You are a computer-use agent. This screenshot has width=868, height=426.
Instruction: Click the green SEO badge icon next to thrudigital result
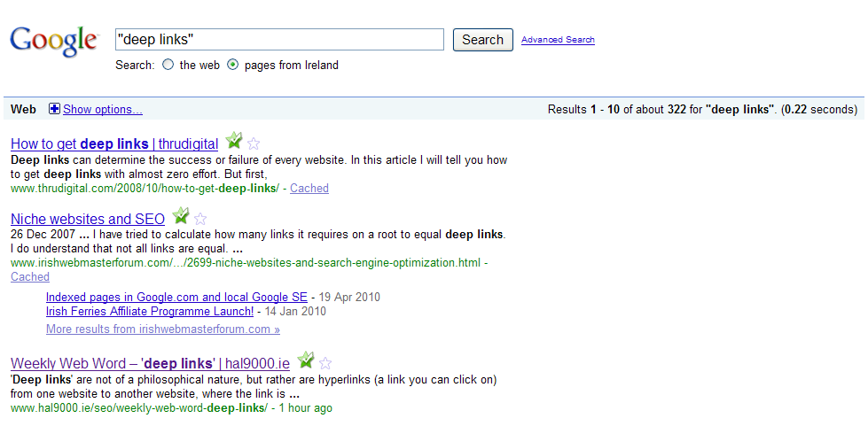pyautogui.click(x=234, y=141)
